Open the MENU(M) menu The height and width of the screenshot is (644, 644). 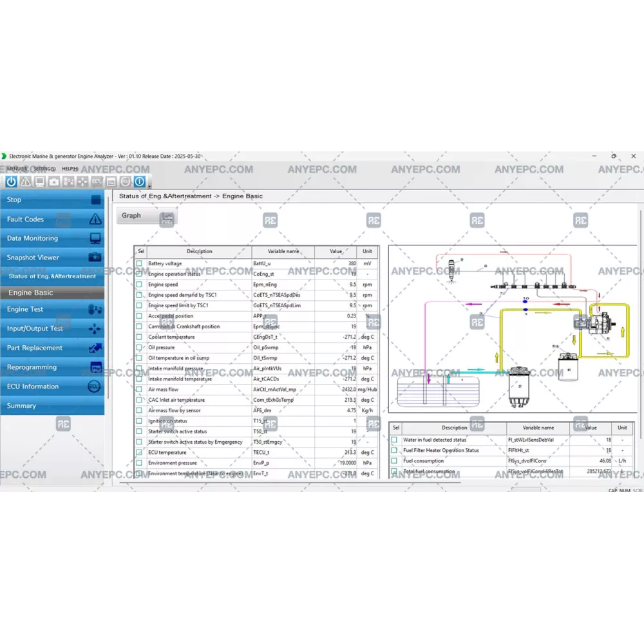pos(17,169)
